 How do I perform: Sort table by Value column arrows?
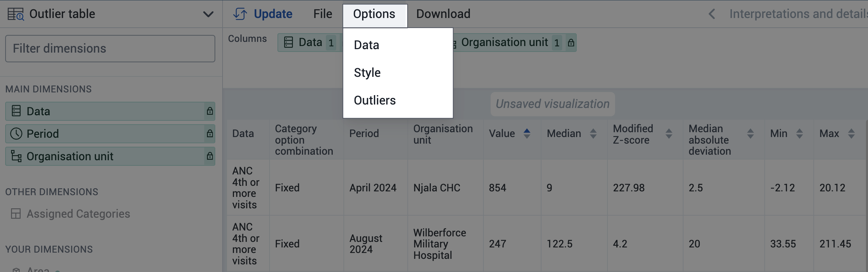click(x=527, y=134)
